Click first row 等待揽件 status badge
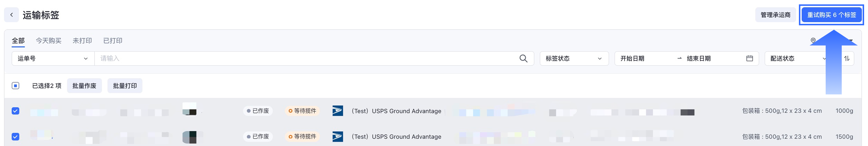The width and height of the screenshot is (868, 146). click(x=302, y=111)
